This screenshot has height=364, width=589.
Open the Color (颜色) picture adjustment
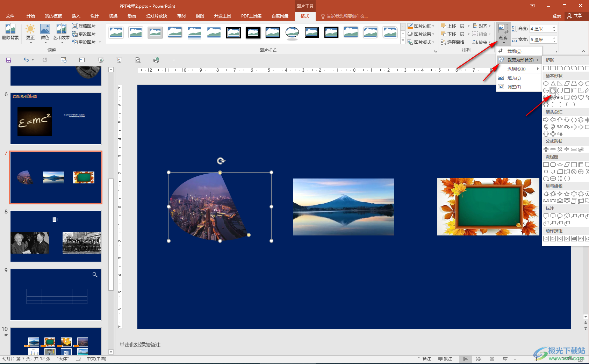click(x=45, y=34)
